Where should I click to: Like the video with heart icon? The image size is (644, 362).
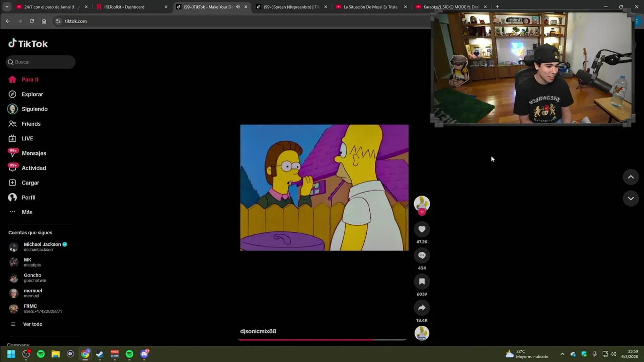point(422,229)
